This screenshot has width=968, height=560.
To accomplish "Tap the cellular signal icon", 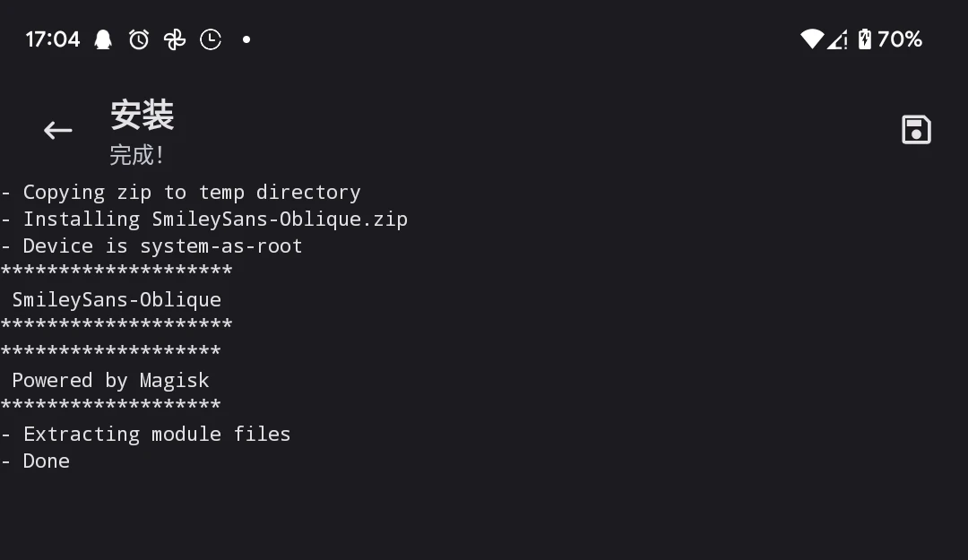I will click(x=837, y=39).
